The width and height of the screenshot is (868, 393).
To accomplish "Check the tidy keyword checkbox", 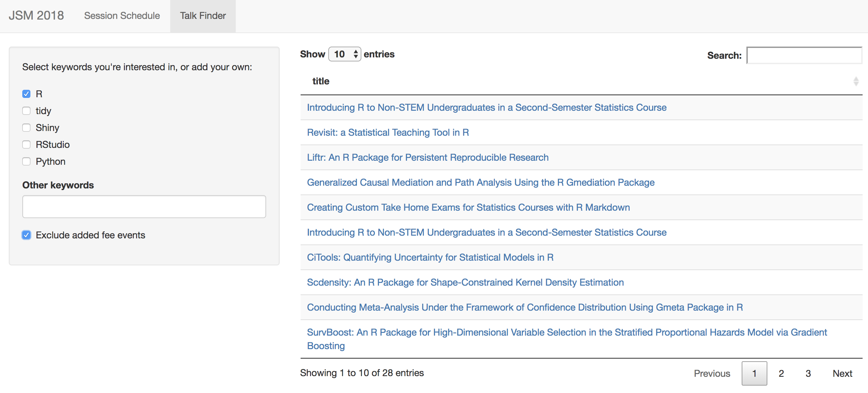I will click(x=26, y=111).
